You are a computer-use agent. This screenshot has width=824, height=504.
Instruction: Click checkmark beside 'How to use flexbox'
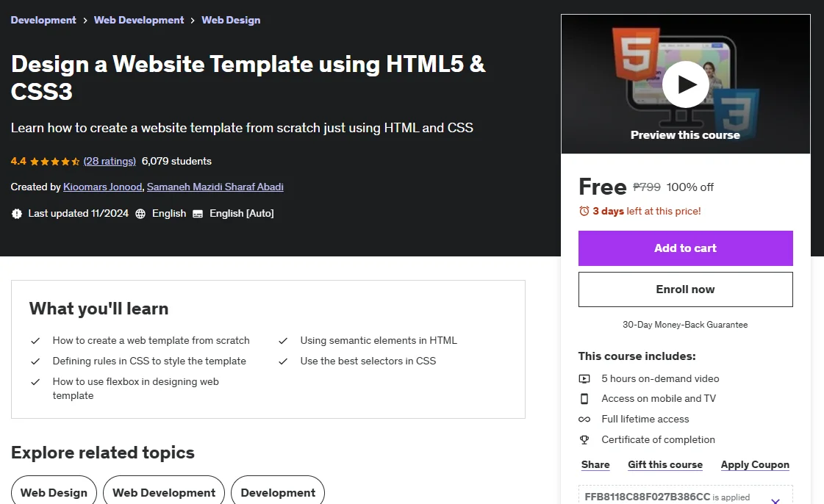point(35,382)
